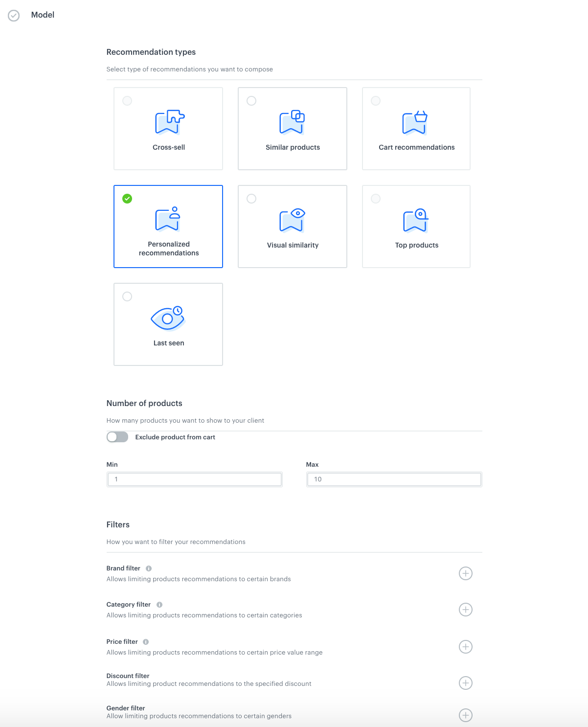Enable Exclude product from cart

[116, 437]
